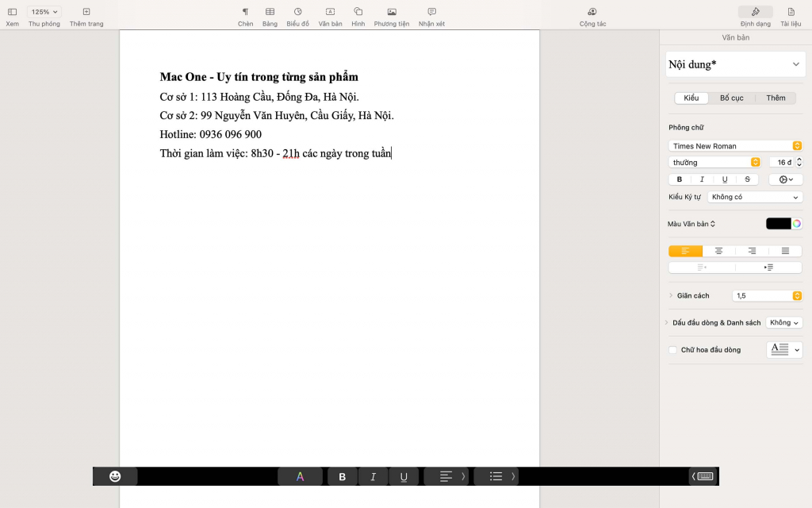Open the 125% zoom dropdown
The image size is (812, 508).
coord(44,11)
